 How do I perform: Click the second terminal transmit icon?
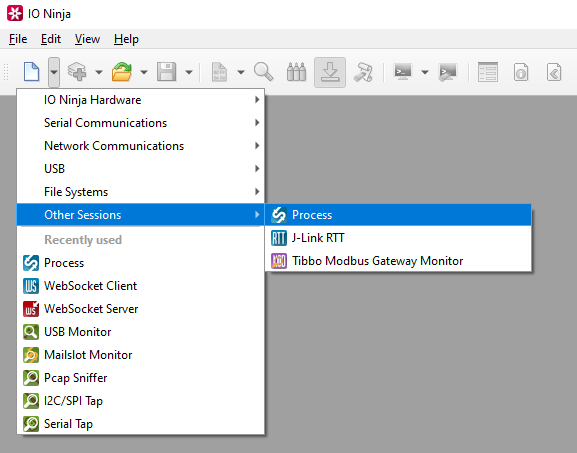tap(448, 72)
